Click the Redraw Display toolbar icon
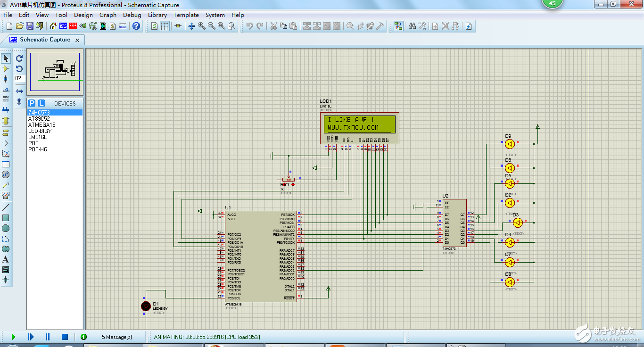The height and width of the screenshot is (347, 644). (154, 26)
